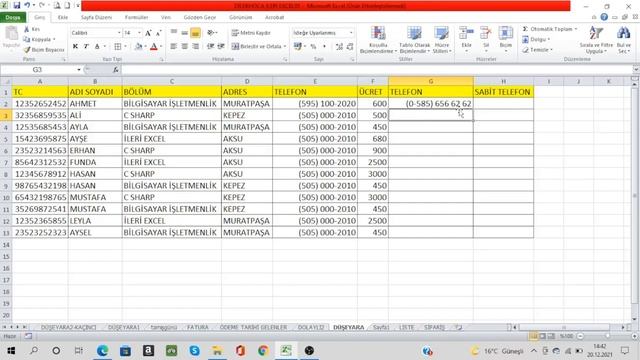The image size is (640, 360).
Task: Open Koşullu Biçimlendirme conditional formatting
Action: 378,40
